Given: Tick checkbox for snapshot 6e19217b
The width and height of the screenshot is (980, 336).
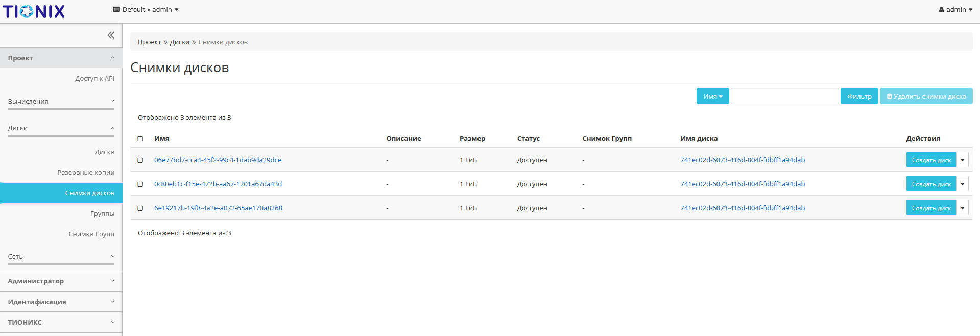Looking at the screenshot, I should point(140,208).
